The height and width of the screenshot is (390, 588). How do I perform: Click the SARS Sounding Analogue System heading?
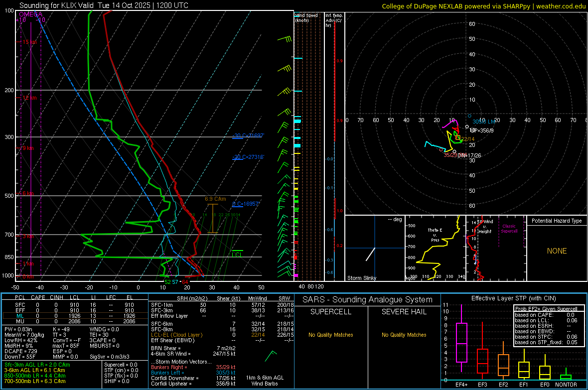(x=367, y=300)
